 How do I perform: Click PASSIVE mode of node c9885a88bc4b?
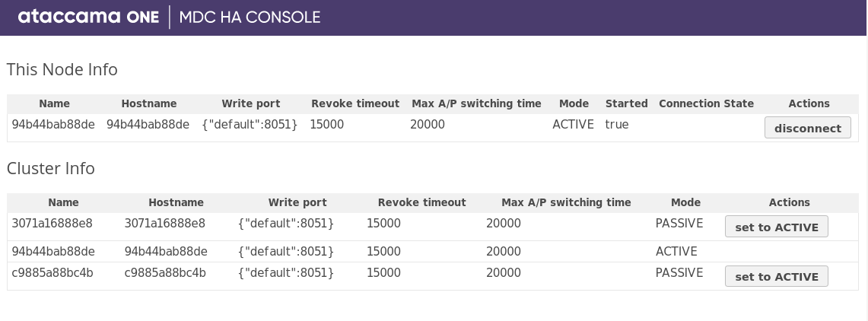679,272
